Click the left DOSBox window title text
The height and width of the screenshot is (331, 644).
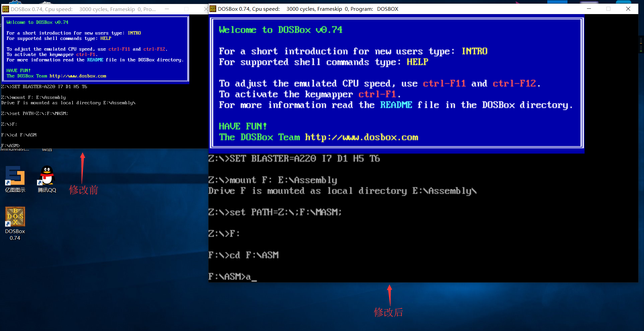pyautogui.click(x=83, y=9)
